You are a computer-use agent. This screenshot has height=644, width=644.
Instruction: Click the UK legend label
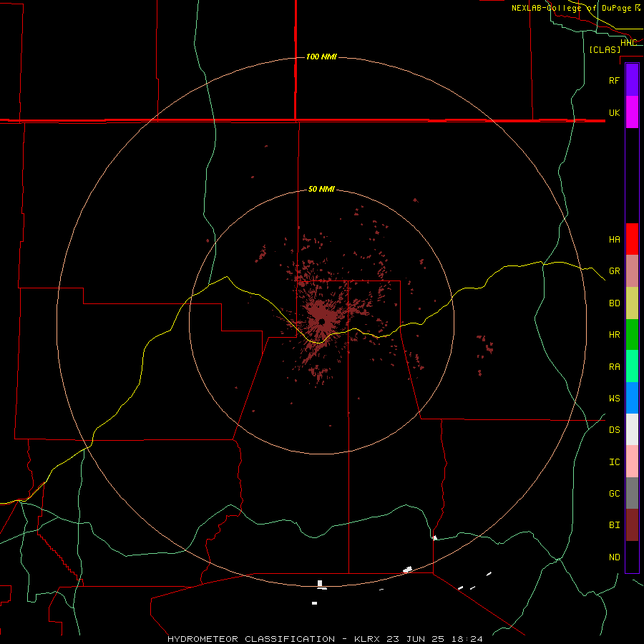(614, 112)
